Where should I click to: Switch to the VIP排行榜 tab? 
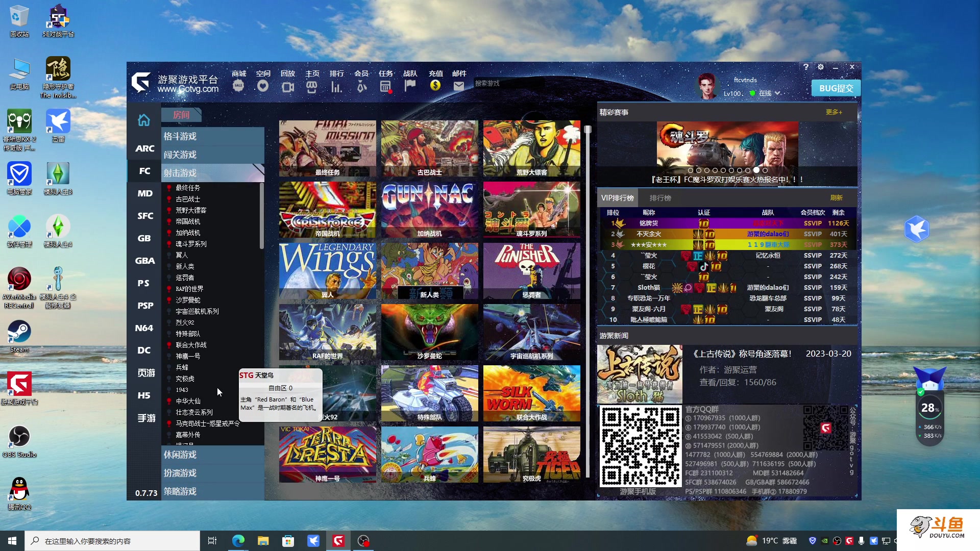pos(618,198)
